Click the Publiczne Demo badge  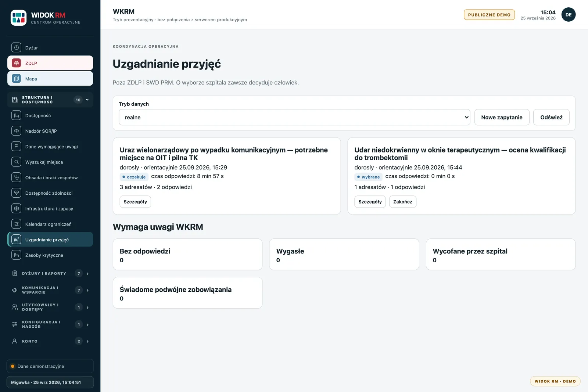(x=489, y=15)
